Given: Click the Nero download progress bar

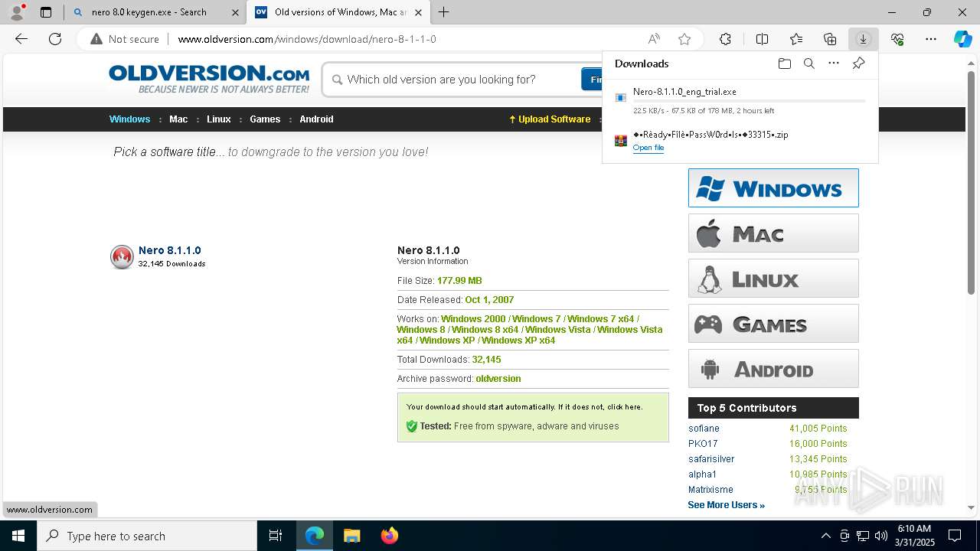Looking at the screenshot, I should pos(749,101).
